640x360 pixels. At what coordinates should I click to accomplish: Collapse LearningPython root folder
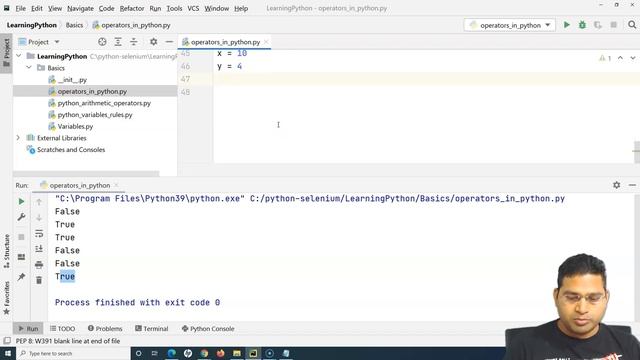19,56
